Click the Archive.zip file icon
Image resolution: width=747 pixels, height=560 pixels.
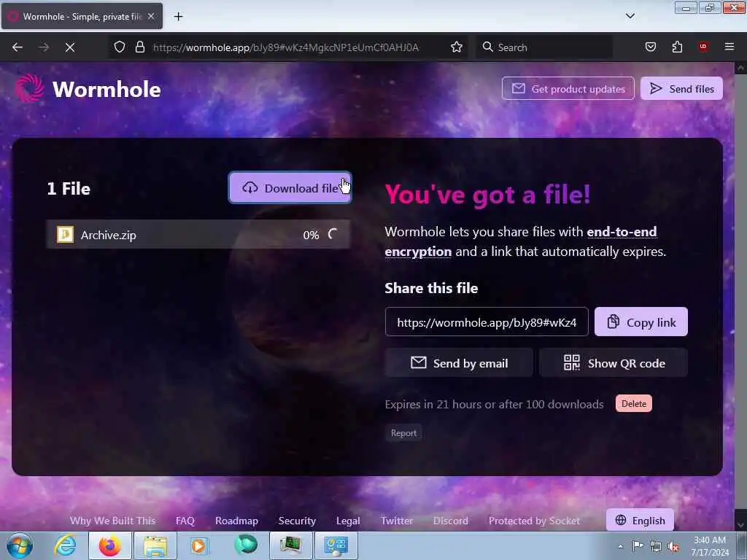(65, 234)
